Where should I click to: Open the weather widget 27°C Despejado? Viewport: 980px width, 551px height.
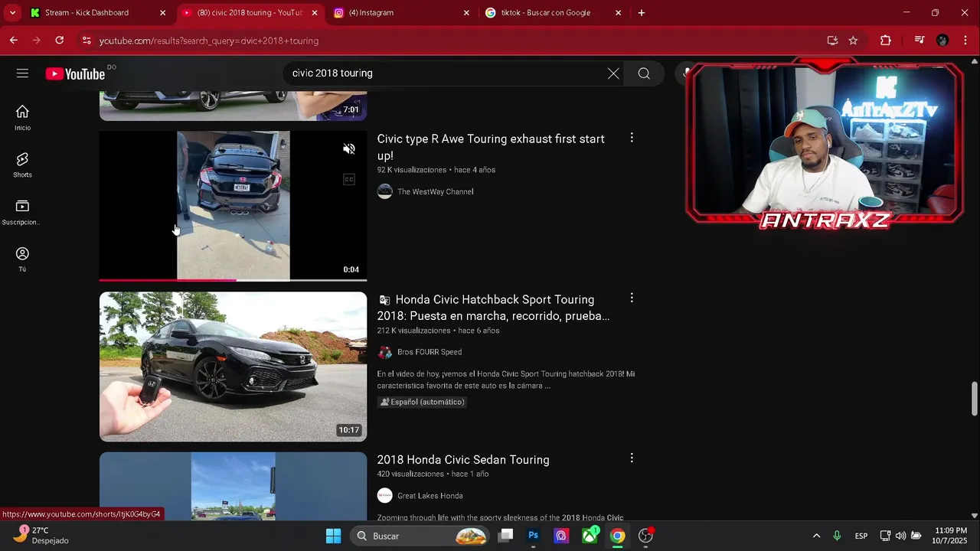tap(41, 535)
